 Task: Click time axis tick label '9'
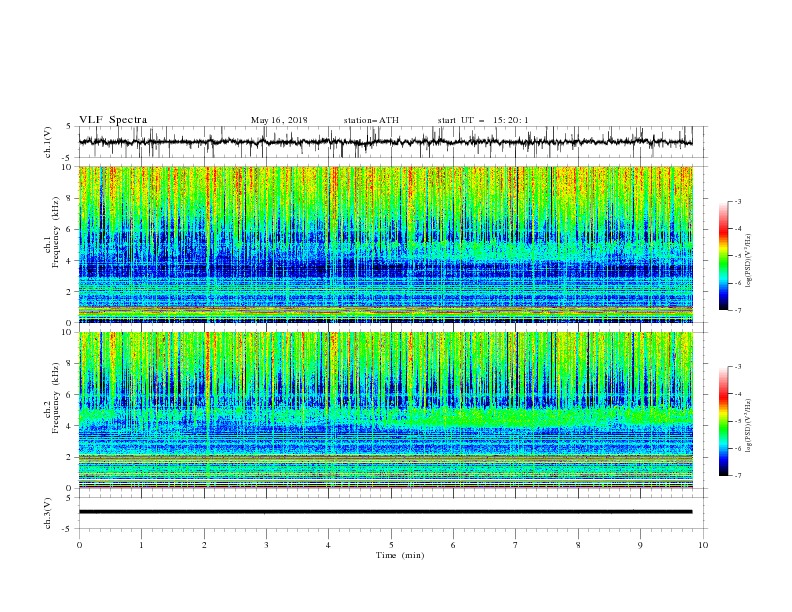tap(640, 545)
